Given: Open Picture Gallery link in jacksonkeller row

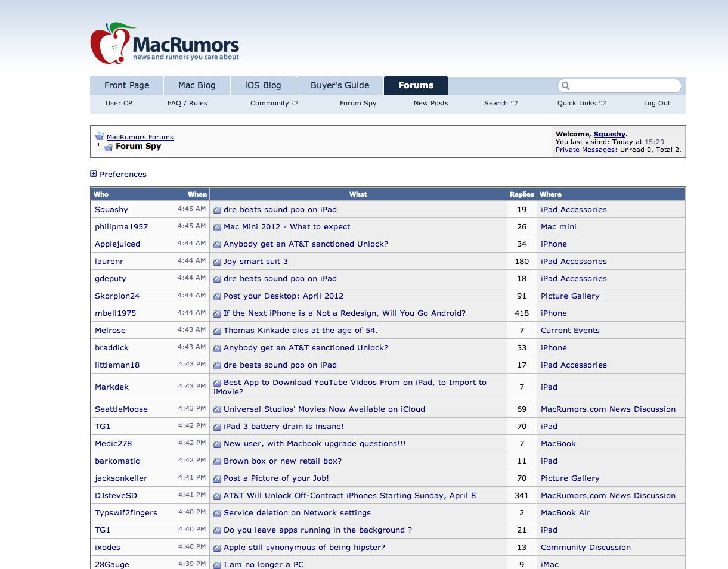Looking at the screenshot, I should (x=570, y=478).
